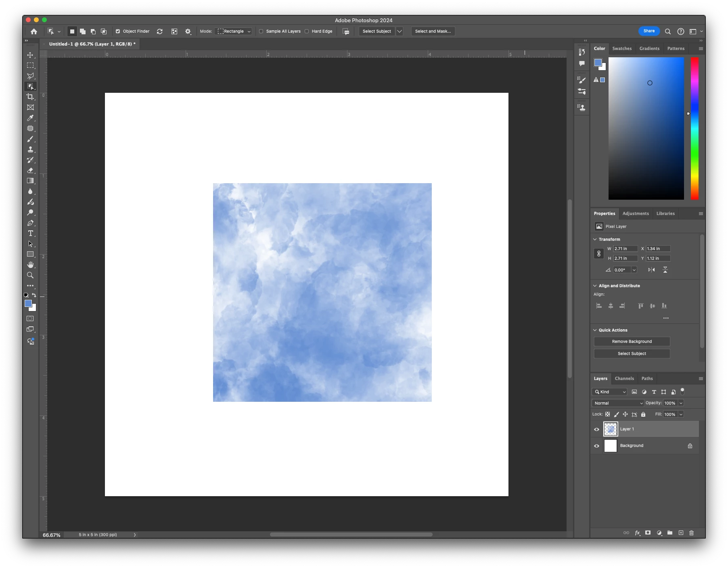728x568 pixels.
Task: Flip layer vertically in Transform
Action: pos(665,270)
